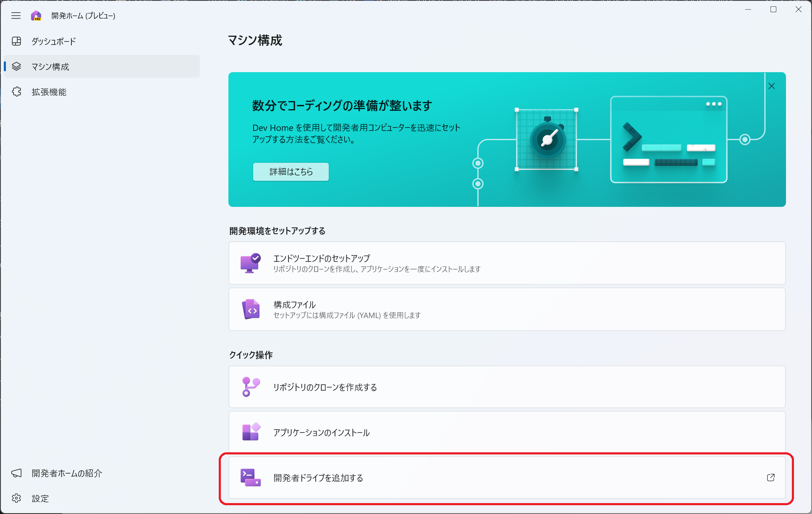Select the ダッシュボード grid icon
Image resolution: width=812 pixels, height=514 pixels.
pyautogui.click(x=17, y=42)
